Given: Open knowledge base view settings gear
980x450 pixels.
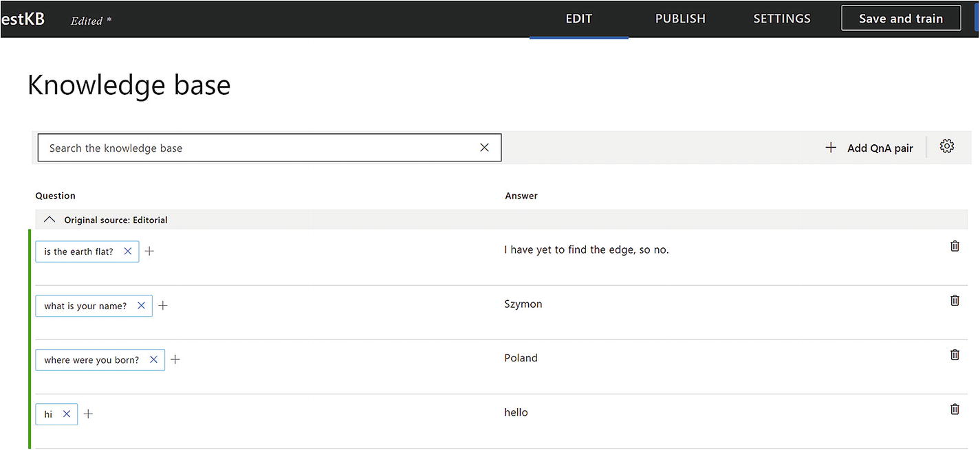Looking at the screenshot, I should (x=947, y=146).
